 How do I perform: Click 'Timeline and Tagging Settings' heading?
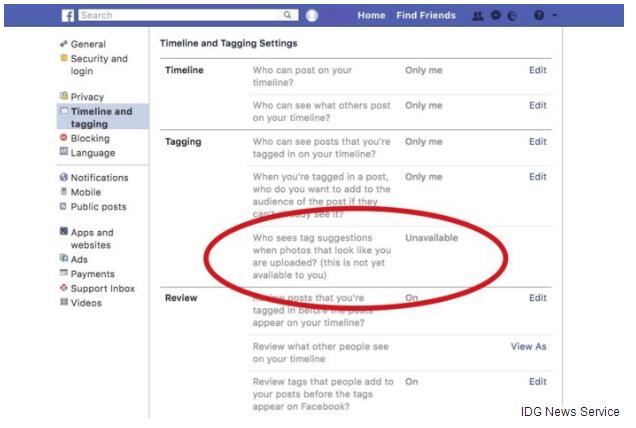point(228,43)
